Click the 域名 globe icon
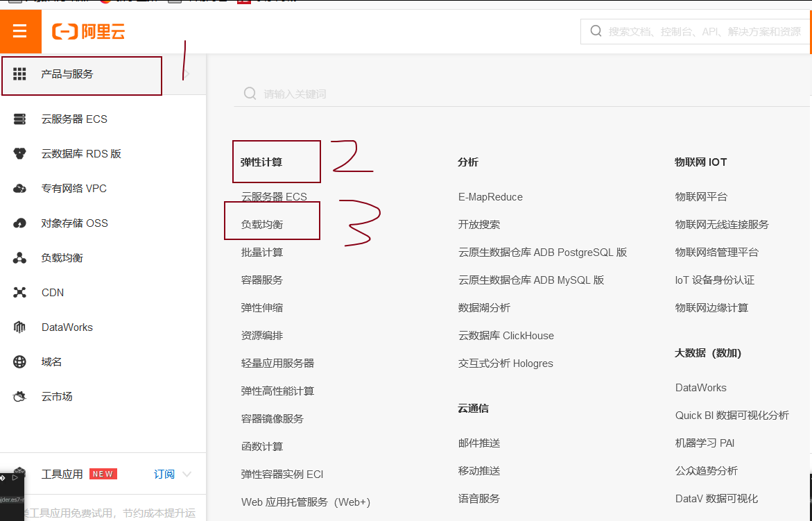 [19, 362]
